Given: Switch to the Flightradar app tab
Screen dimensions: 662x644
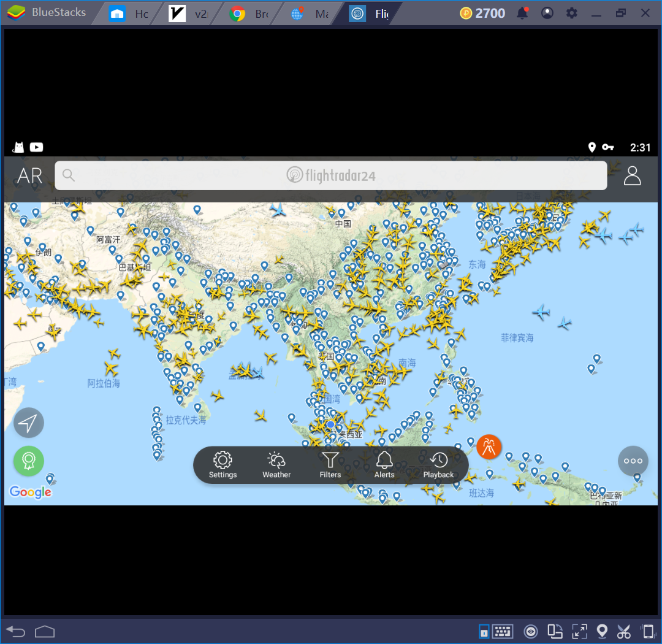Looking at the screenshot, I should pyautogui.click(x=369, y=13).
